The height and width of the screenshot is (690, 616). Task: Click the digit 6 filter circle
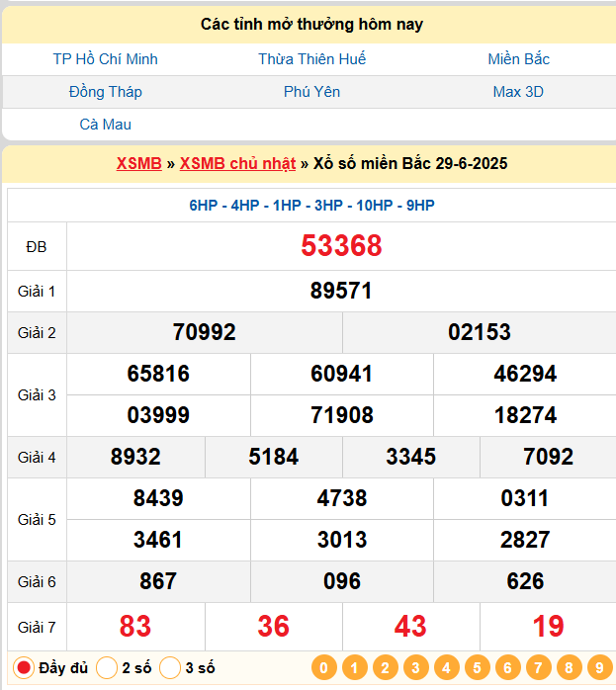[x=508, y=667]
